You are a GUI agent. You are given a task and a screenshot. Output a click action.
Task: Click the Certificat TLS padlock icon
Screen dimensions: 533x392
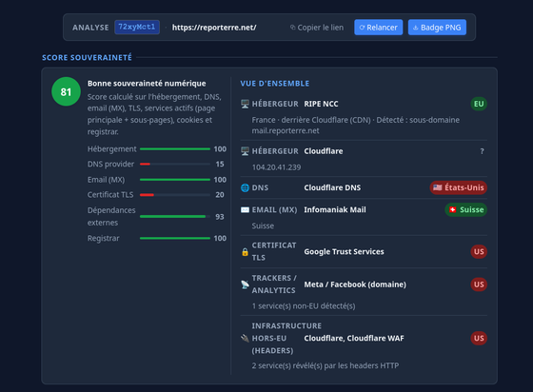(x=245, y=252)
